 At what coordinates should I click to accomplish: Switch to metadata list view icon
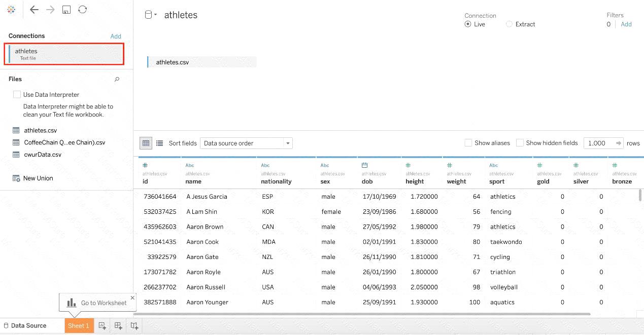[159, 143]
